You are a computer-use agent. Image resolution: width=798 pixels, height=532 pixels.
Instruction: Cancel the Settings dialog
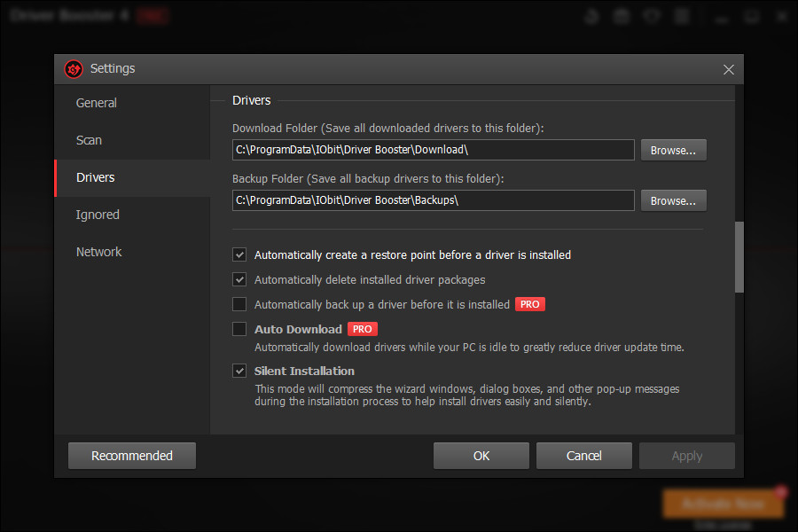[x=583, y=455]
